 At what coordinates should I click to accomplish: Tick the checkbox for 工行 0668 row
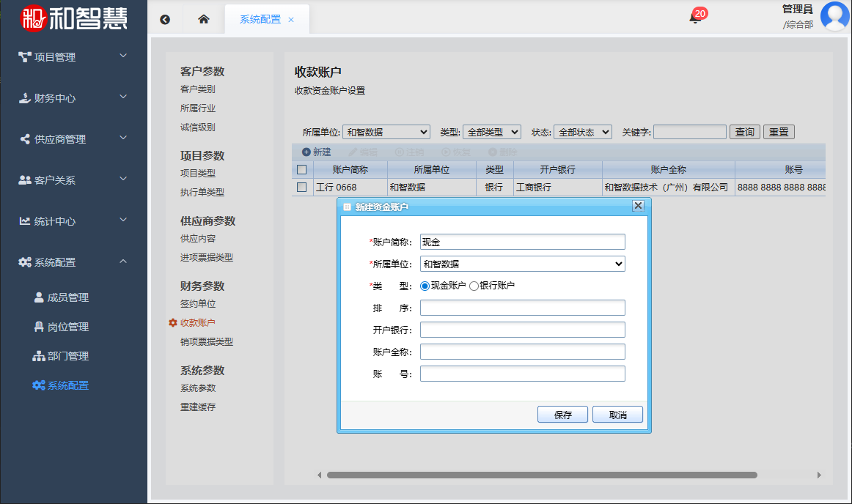[x=302, y=188]
